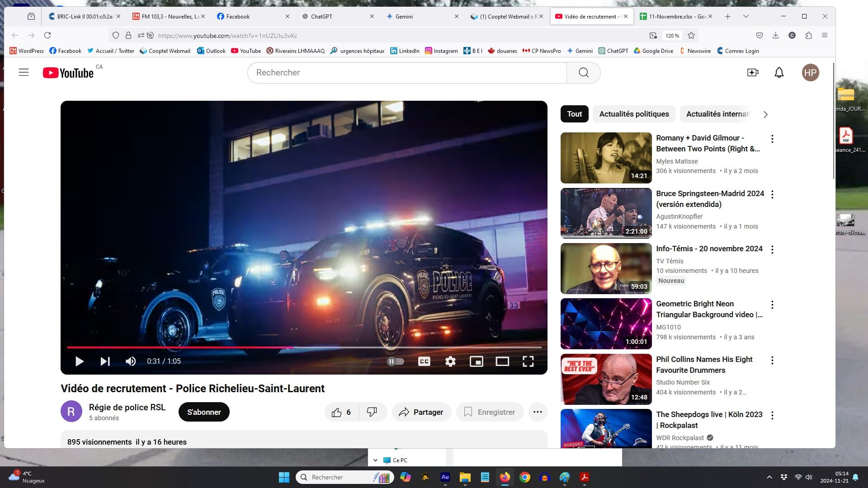
Task: Click the Partager share button
Action: [421, 412]
